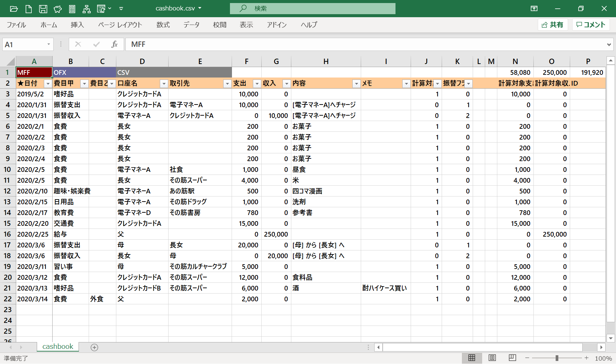The height and width of the screenshot is (364, 616).
Task: Select cell containing 酎ハイケース買い
Action: click(386, 288)
